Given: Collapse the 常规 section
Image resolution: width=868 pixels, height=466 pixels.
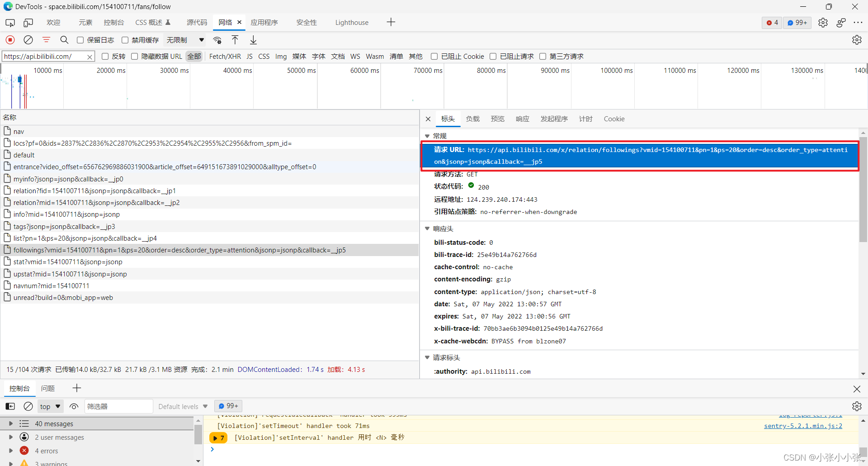Looking at the screenshot, I should coord(427,136).
